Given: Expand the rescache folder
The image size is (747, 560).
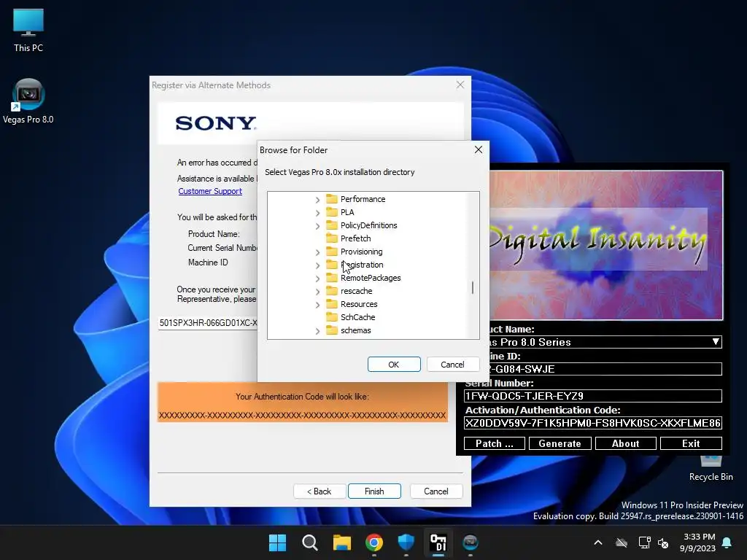Looking at the screenshot, I should (318, 291).
